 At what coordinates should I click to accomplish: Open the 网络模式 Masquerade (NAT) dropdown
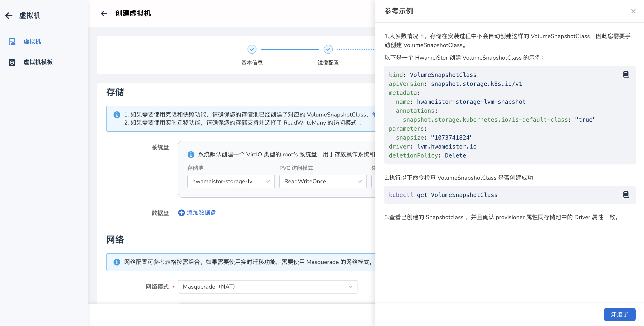coord(267,287)
